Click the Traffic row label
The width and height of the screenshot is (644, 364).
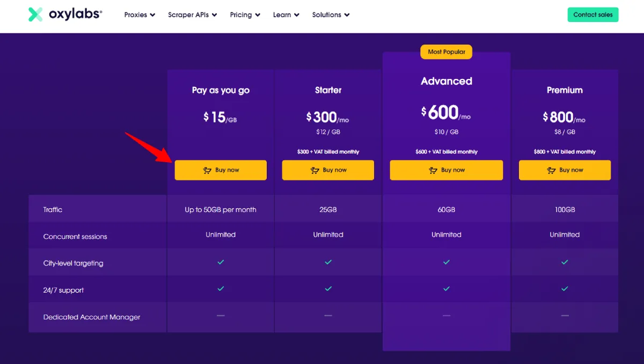[53, 210]
